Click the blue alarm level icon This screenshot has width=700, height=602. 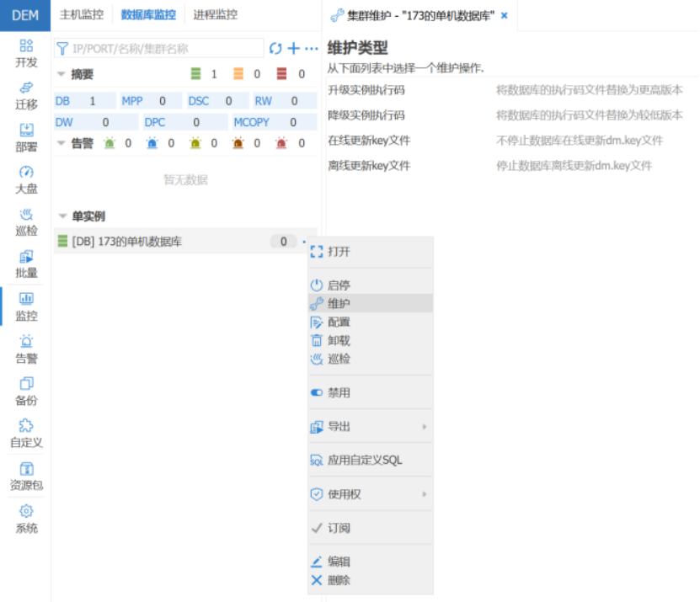pos(152,143)
